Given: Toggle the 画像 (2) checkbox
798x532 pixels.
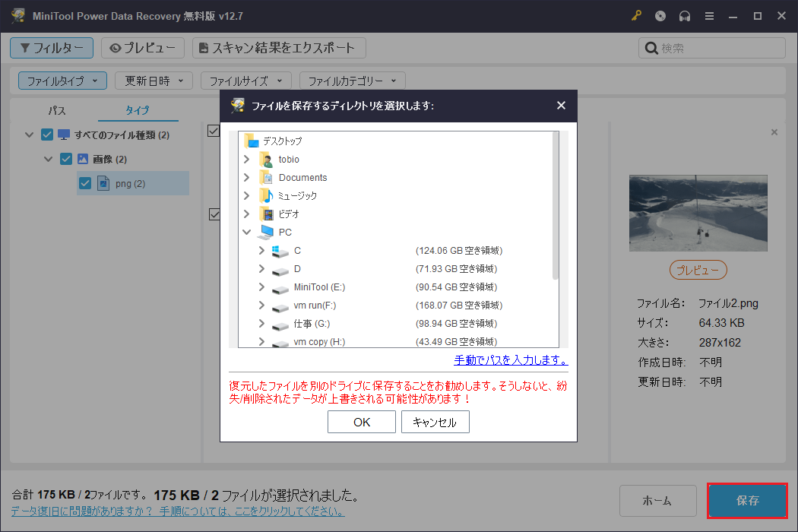Looking at the screenshot, I should [x=66, y=158].
